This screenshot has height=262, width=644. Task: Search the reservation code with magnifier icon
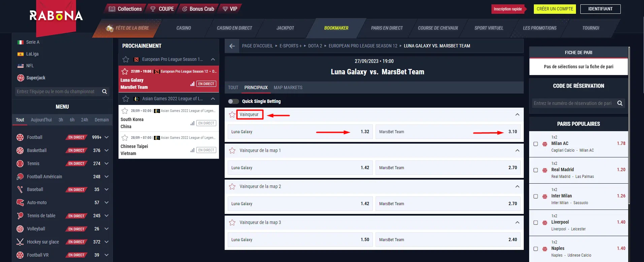coord(620,103)
